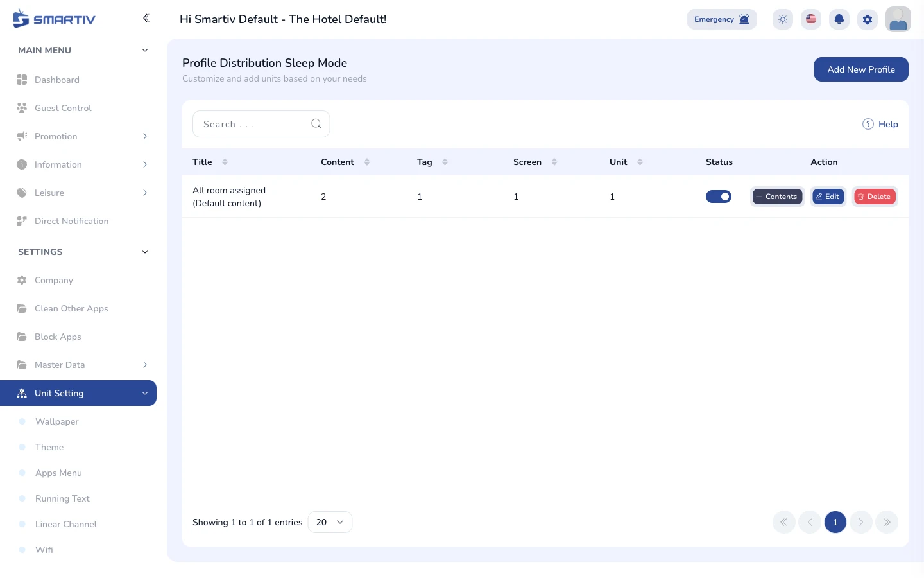Click the Information icon in sidebar
The image size is (924, 578).
point(22,164)
